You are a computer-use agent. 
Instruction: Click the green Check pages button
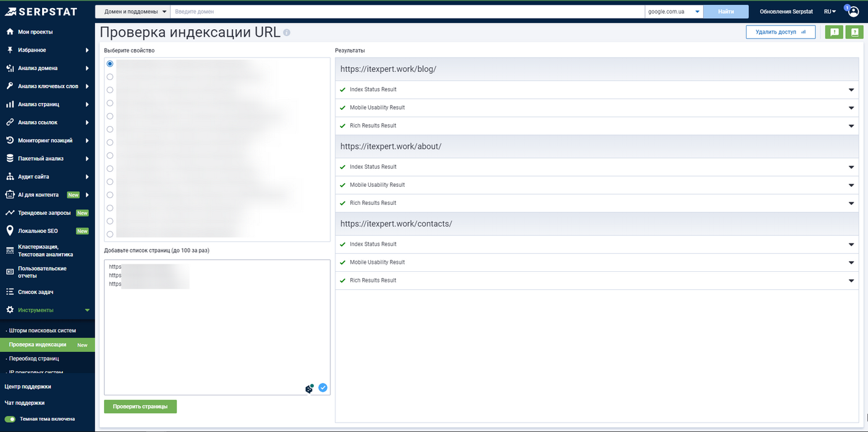click(x=140, y=407)
